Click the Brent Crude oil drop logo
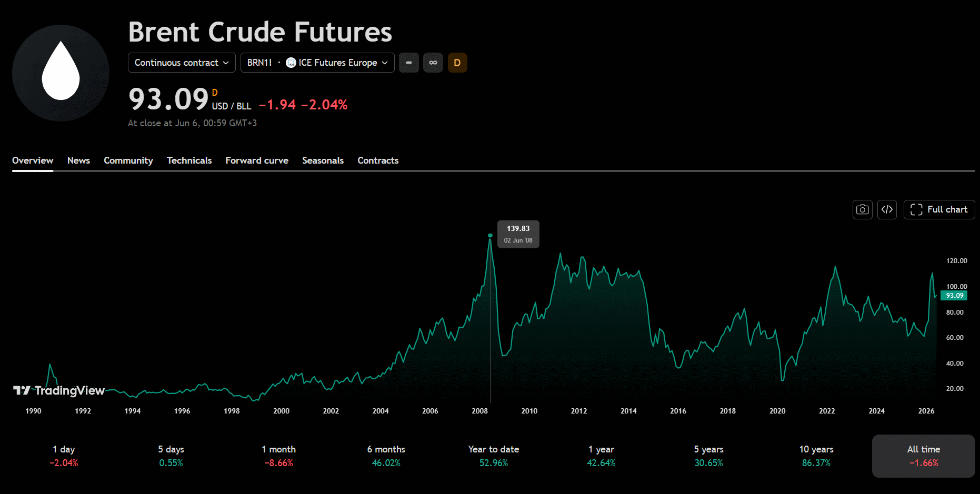The width and height of the screenshot is (980, 494). (x=61, y=73)
